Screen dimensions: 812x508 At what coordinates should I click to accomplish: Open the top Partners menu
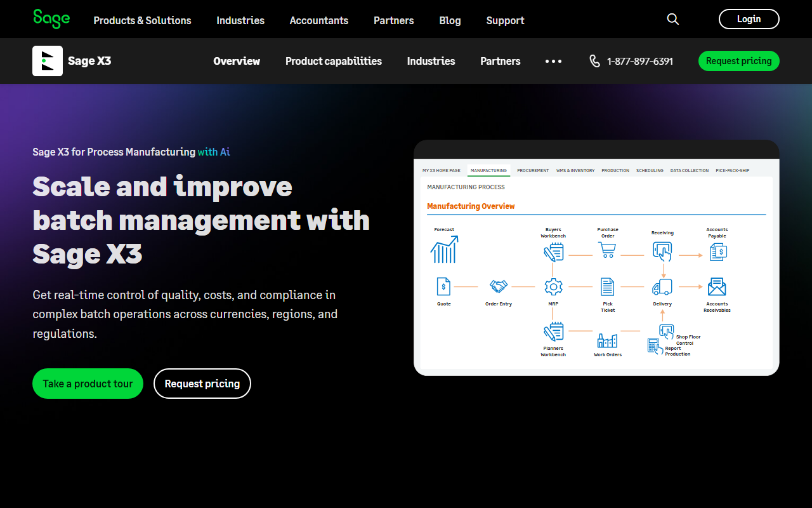tap(394, 20)
